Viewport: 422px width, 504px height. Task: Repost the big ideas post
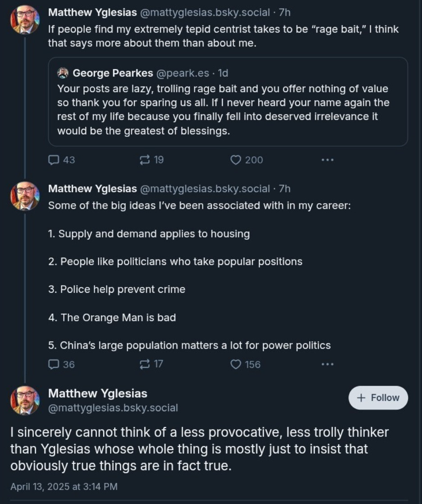tap(145, 364)
